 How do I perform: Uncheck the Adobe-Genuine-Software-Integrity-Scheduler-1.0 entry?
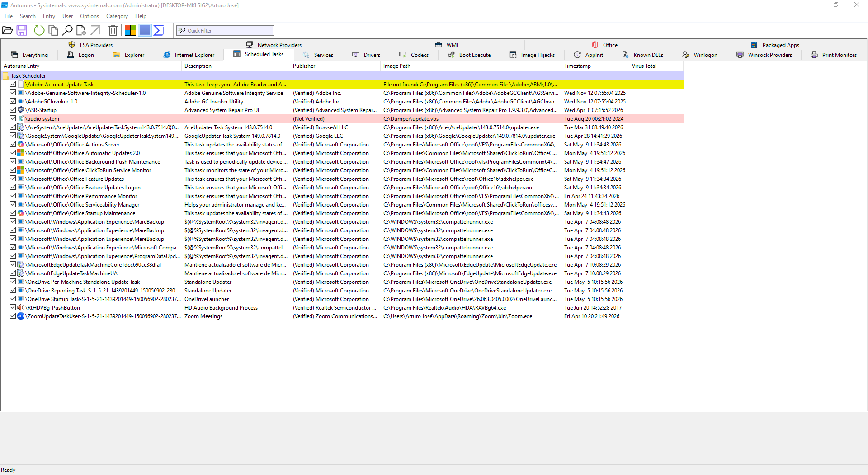coord(13,93)
